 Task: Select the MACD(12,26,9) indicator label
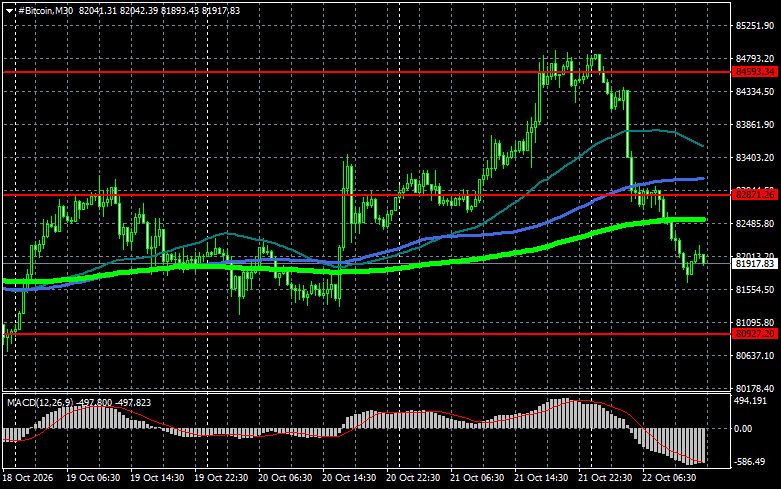(40, 402)
